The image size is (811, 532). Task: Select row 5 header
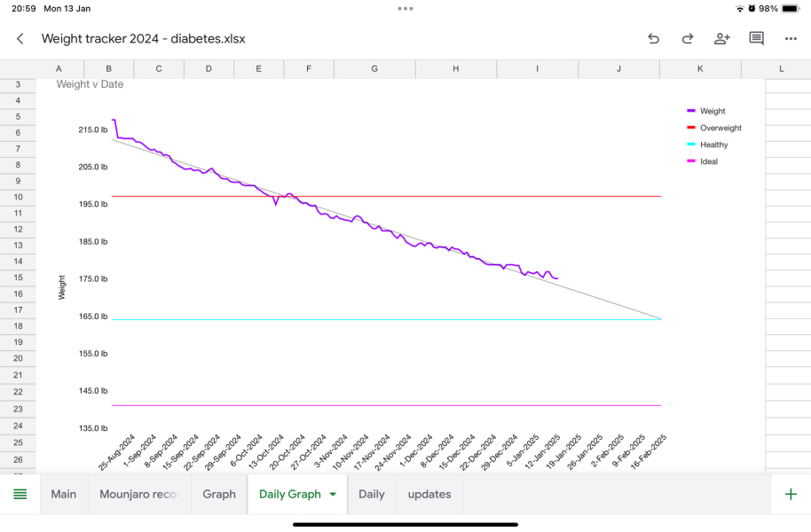click(18, 116)
